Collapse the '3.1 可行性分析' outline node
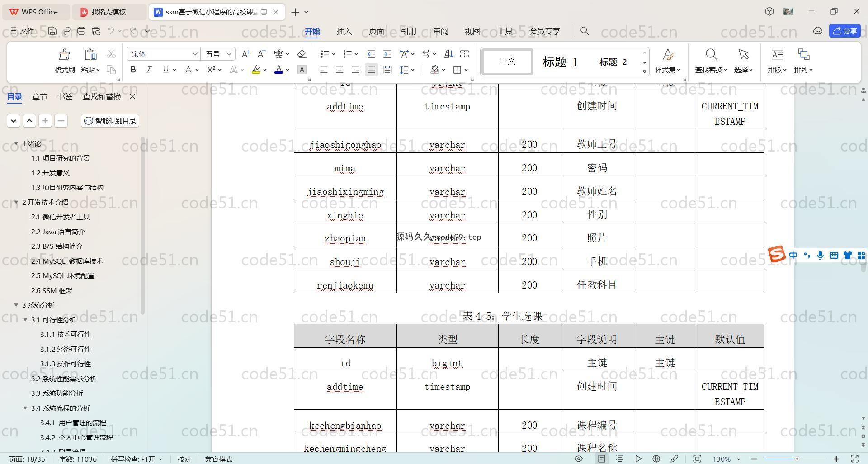 click(x=25, y=320)
